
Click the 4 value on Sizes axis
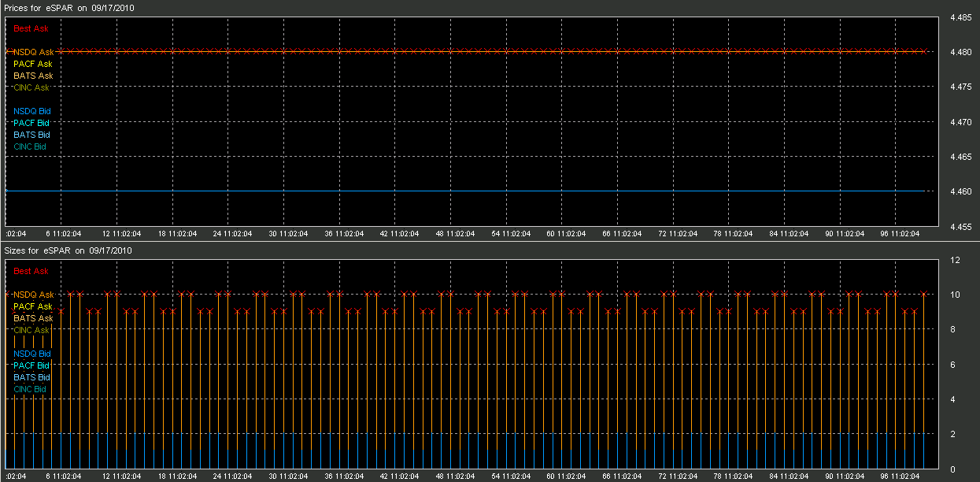click(952, 400)
